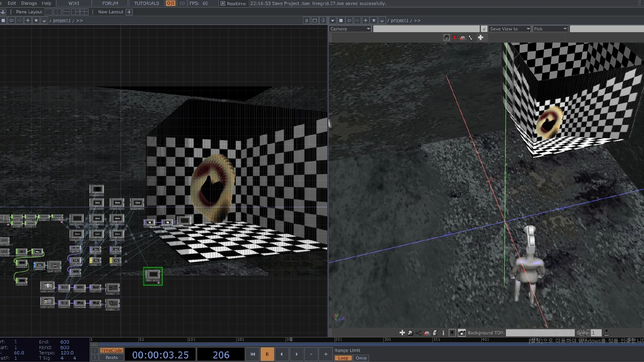Select the red light tool in viewer

[x=454, y=37]
